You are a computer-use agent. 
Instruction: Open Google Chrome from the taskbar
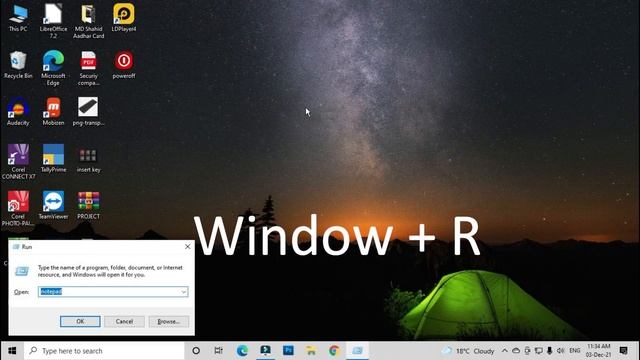click(334, 351)
